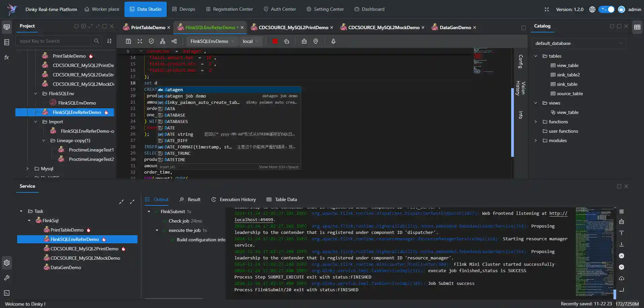Viewport: 644px width, 308px height.
Task: Toggle the language globe icon
Action: tap(592, 9)
